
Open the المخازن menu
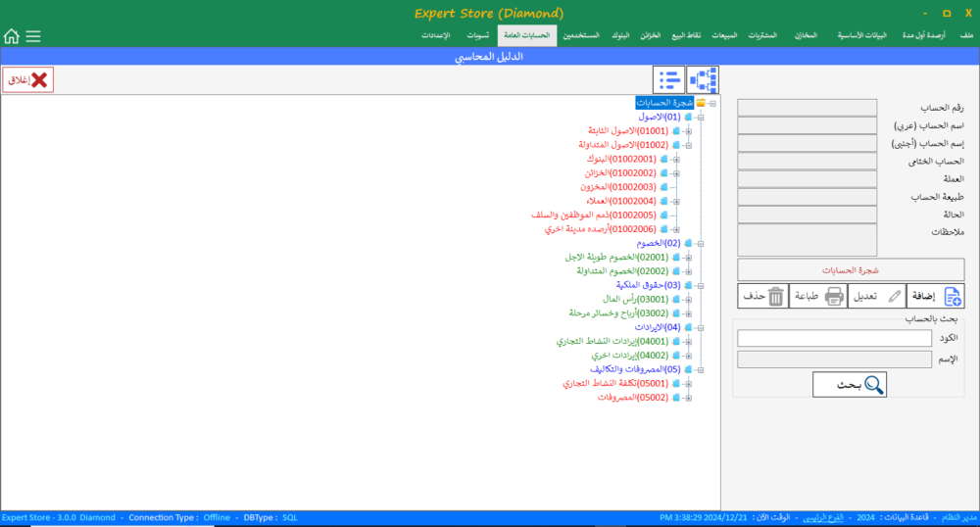coord(805,36)
